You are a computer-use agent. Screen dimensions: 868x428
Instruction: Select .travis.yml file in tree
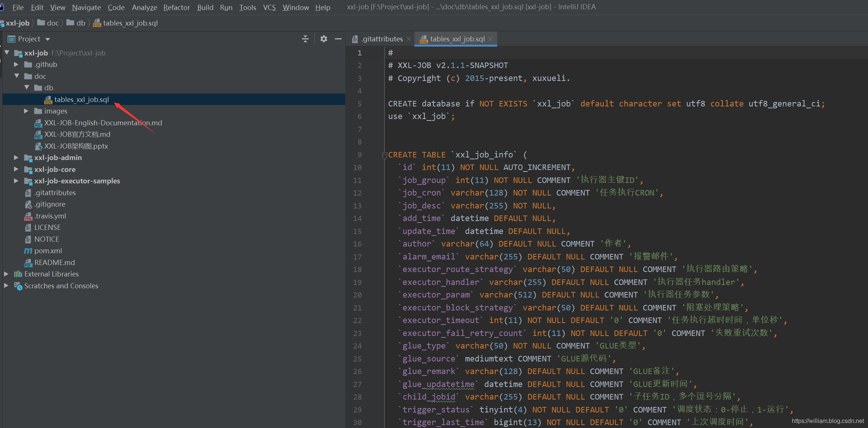50,216
